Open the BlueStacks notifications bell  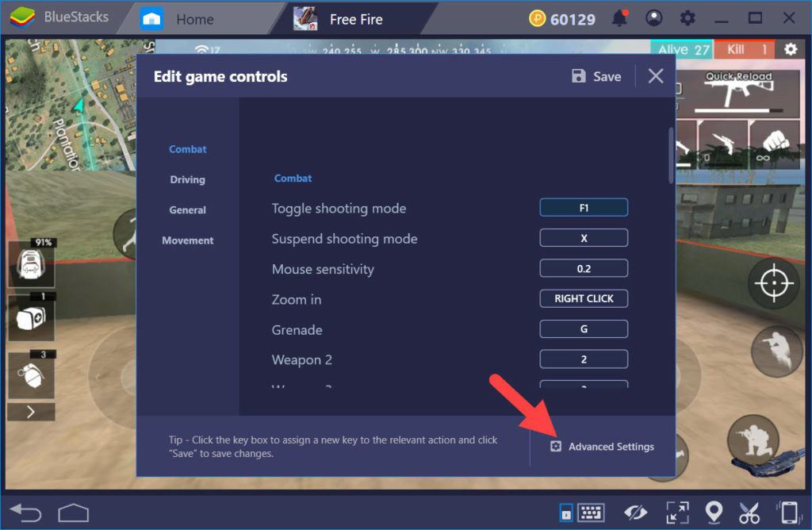(621, 17)
